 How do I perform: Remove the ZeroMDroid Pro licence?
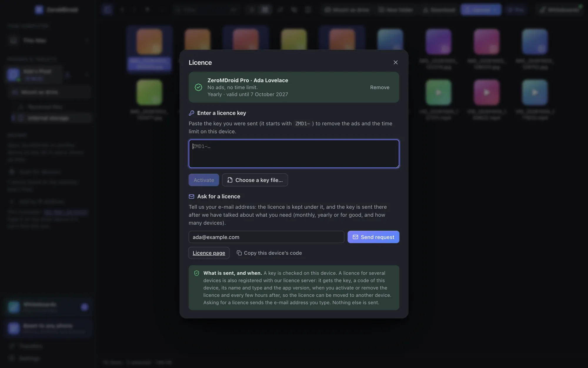[380, 87]
